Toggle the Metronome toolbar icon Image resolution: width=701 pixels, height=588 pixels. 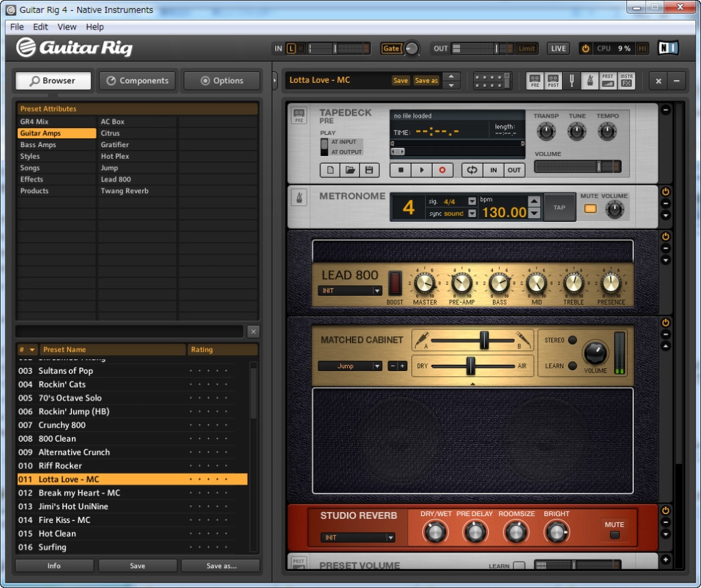[x=589, y=81]
